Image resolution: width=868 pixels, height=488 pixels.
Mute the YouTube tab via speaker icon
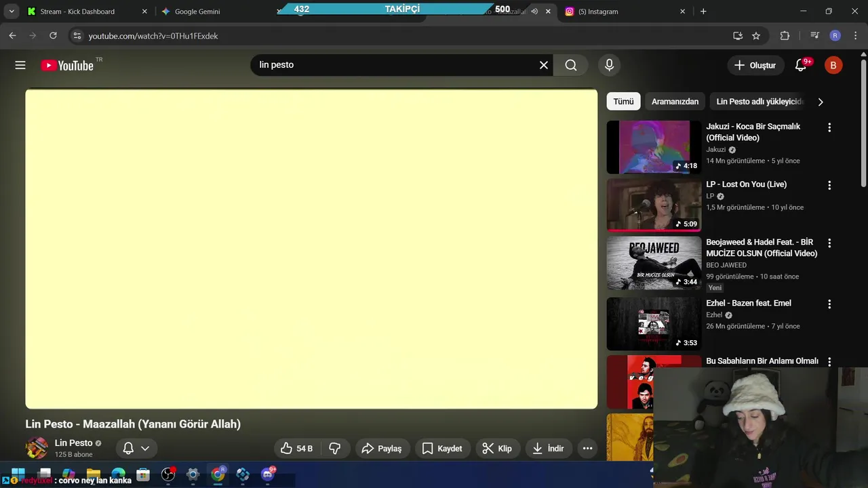point(534,12)
